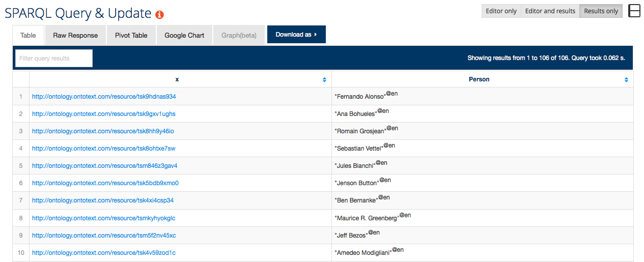Image resolution: width=644 pixels, height=262 pixels.
Task: Click the "Ana Bohueles" cell
Action: point(483,113)
